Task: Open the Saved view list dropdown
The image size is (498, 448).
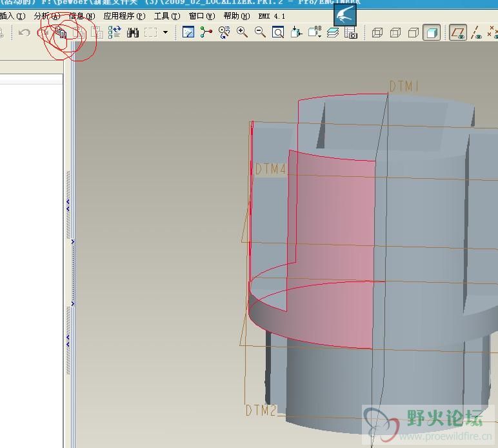Action: tap(315, 32)
